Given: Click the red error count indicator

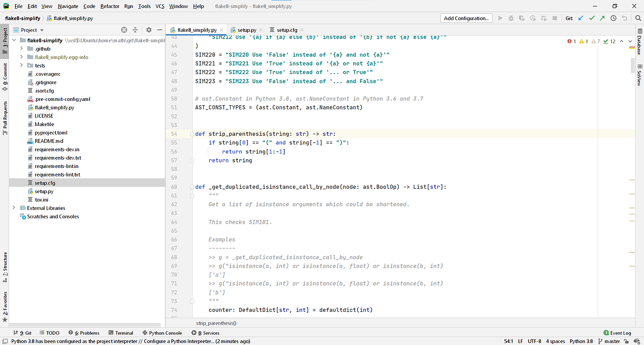Looking at the screenshot, I should pyautogui.click(x=573, y=41).
